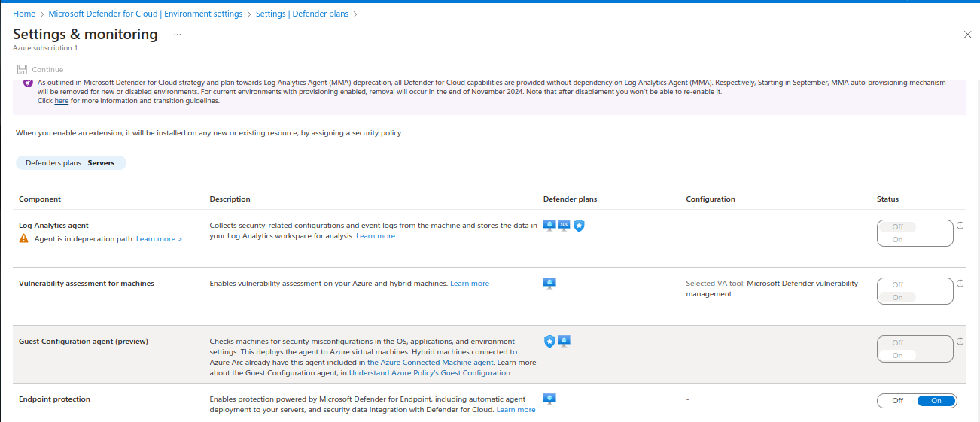Click the servers plan icon in Log Analytics row

pyautogui.click(x=549, y=225)
